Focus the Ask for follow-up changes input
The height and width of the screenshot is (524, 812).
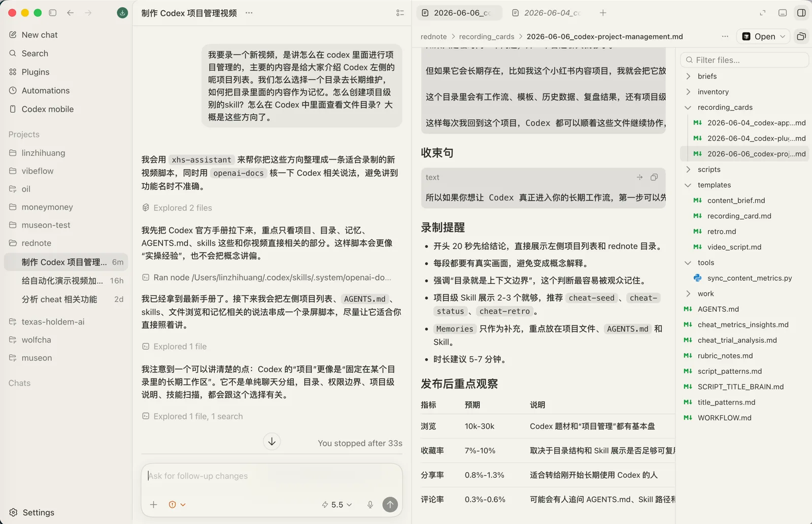click(x=272, y=476)
